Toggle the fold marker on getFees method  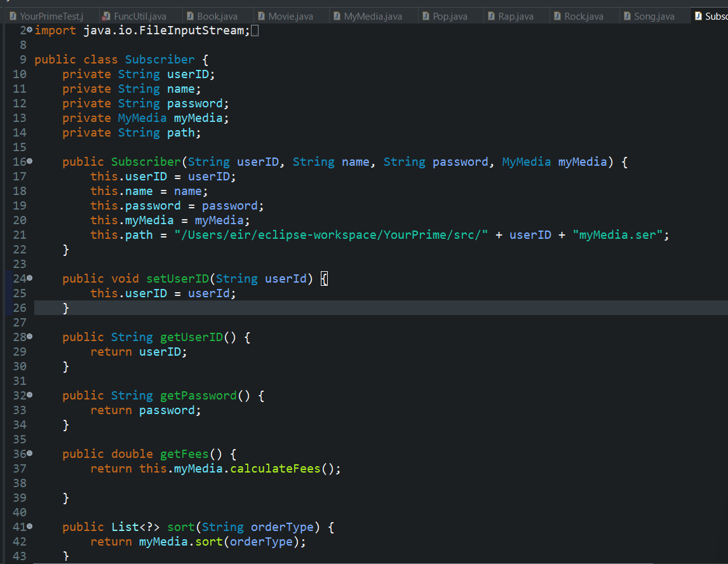click(x=29, y=453)
